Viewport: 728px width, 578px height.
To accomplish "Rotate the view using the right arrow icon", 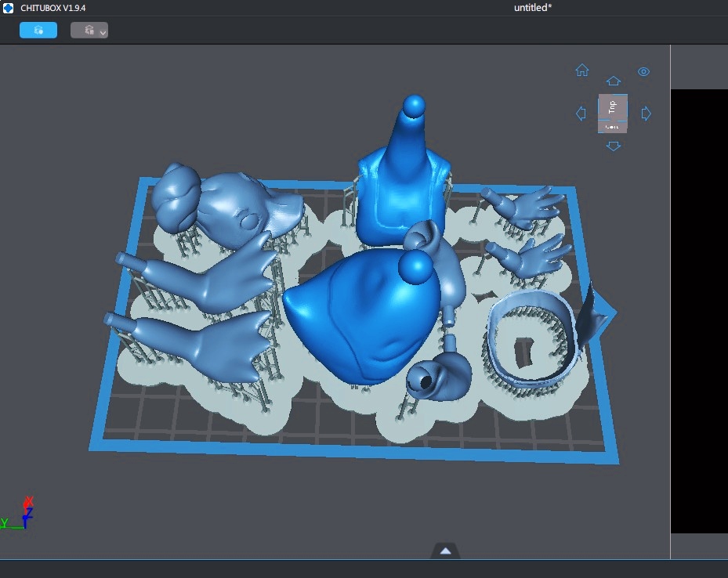I will coord(647,114).
